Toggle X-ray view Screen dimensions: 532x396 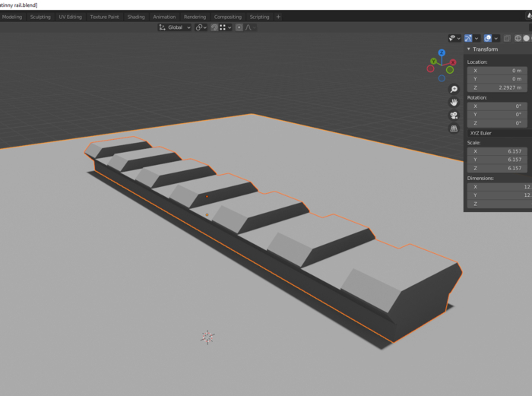tap(507, 38)
